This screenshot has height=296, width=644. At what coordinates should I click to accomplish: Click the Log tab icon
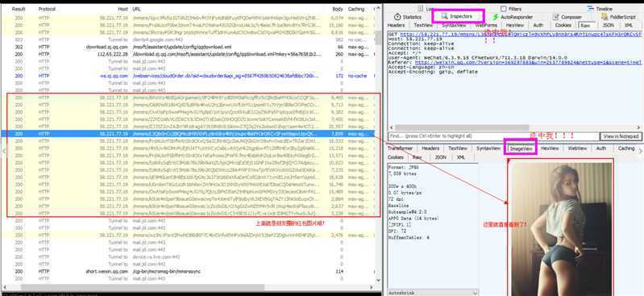tap(421, 8)
